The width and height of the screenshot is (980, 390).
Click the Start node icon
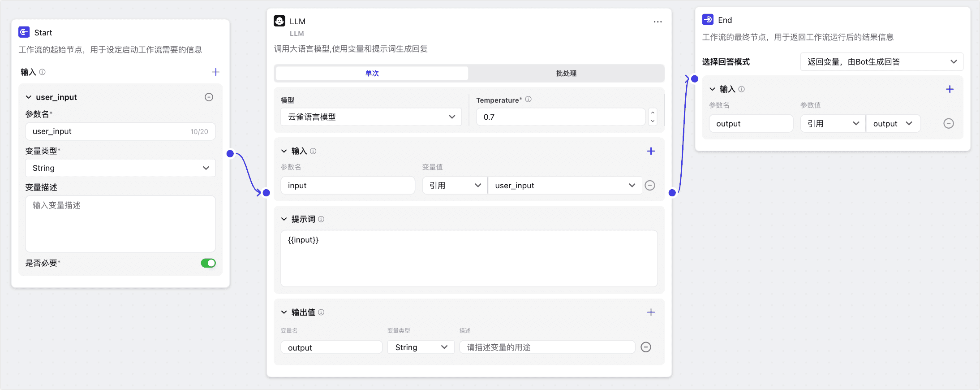tap(24, 32)
